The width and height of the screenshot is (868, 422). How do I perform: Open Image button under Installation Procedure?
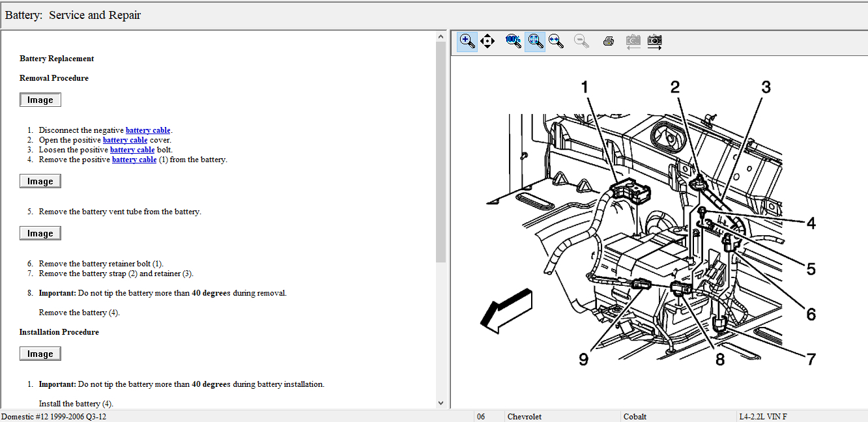coord(40,354)
